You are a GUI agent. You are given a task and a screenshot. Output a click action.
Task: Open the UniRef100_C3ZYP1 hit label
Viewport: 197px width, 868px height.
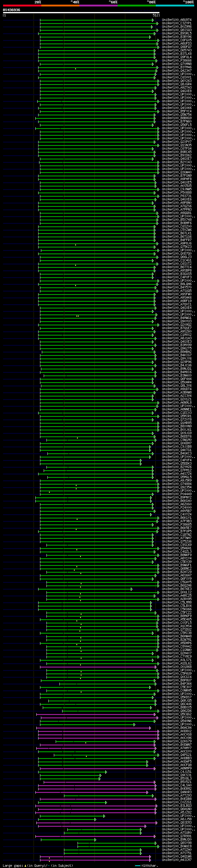click(x=177, y=23)
